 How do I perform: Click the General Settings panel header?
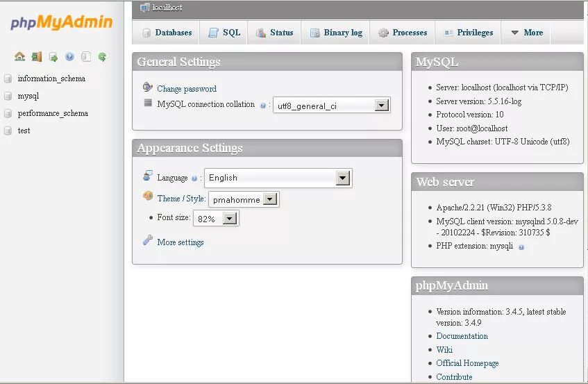[x=267, y=62]
